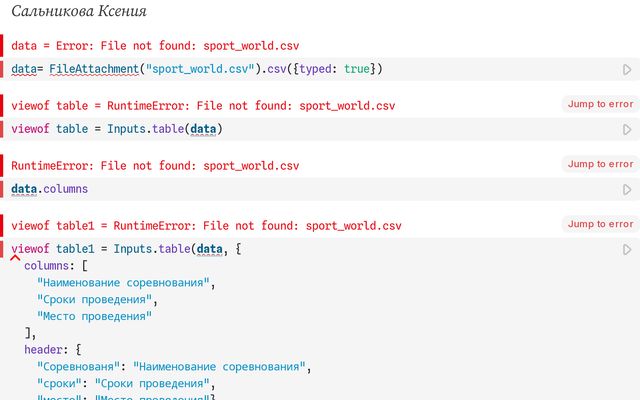The image size is (640, 400).
Task: Click the standalone "Место проведения" string
Action: point(94,316)
